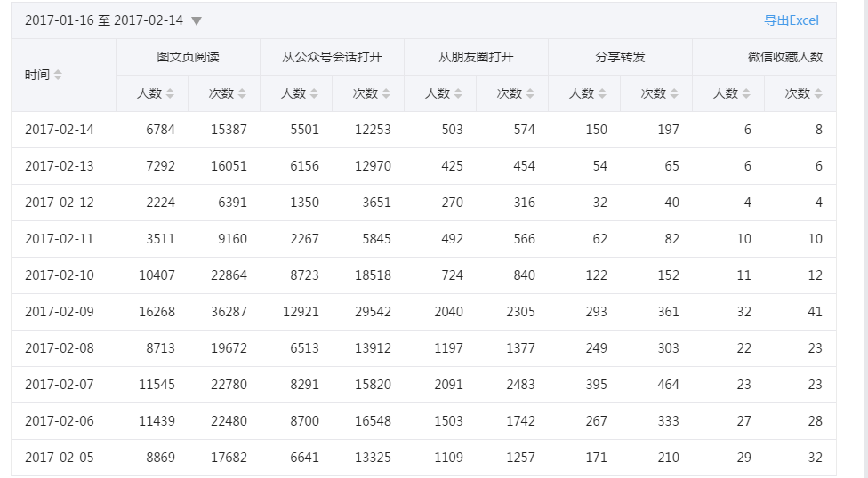Click the value 10407 in 2017-02-10 row

(x=157, y=275)
